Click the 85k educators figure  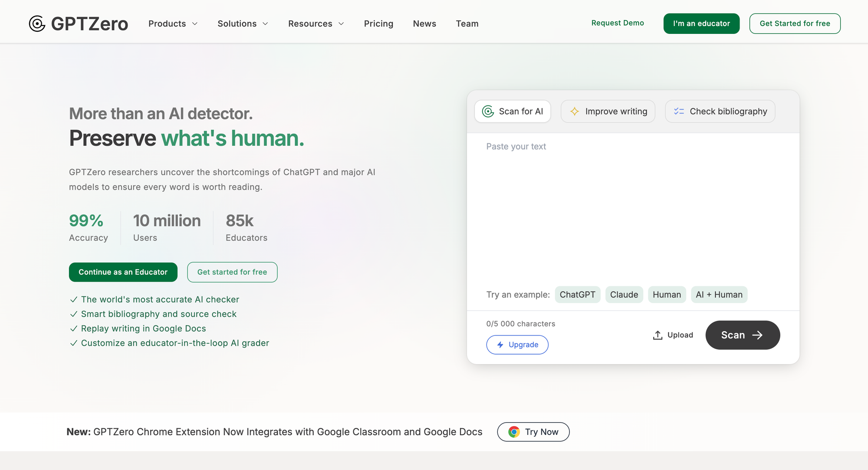coord(240,220)
